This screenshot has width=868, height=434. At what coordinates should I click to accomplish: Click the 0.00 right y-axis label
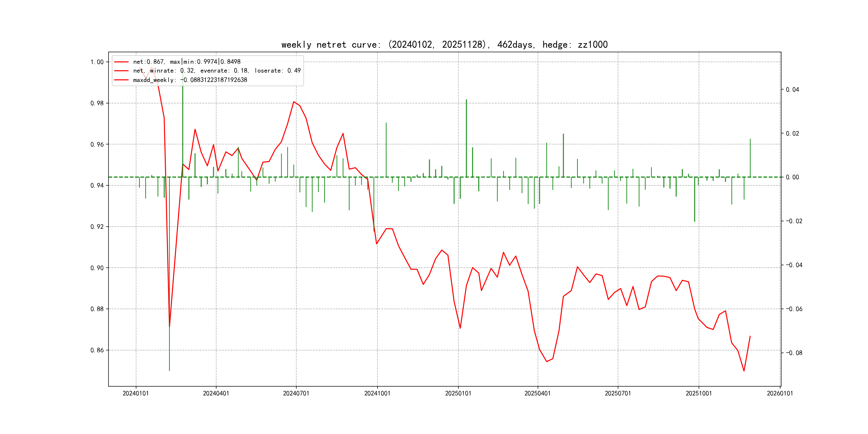click(792, 177)
